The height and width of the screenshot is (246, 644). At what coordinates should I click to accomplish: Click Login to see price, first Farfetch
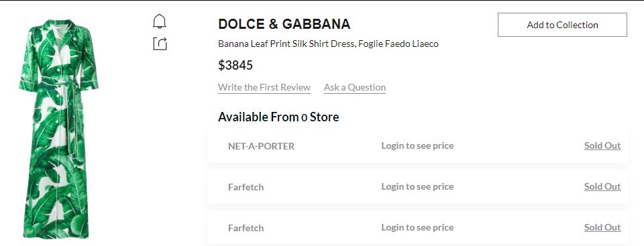click(417, 187)
